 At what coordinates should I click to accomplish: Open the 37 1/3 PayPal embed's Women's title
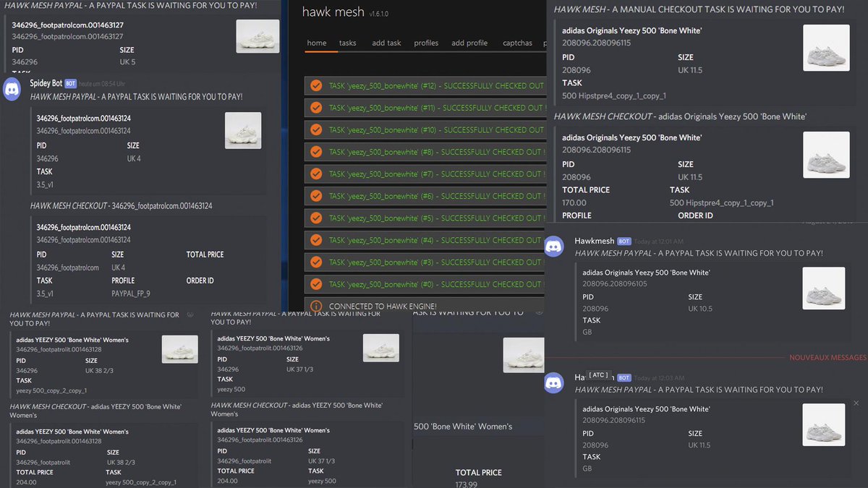click(x=273, y=338)
